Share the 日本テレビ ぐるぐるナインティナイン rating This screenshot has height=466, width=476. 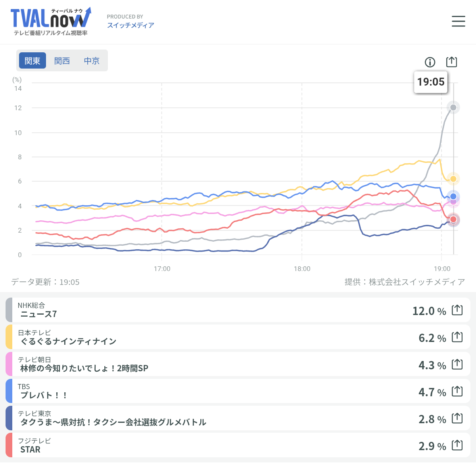coord(457,337)
